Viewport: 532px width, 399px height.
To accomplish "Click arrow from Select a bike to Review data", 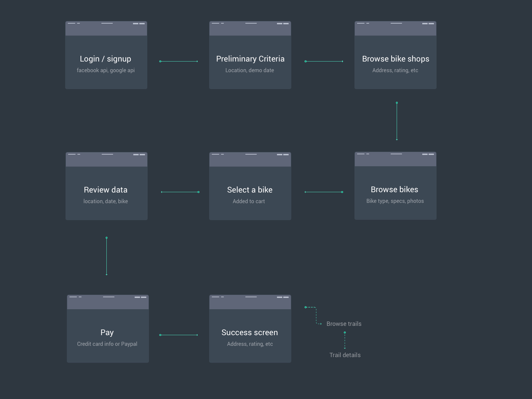I will click(x=180, y=192).
